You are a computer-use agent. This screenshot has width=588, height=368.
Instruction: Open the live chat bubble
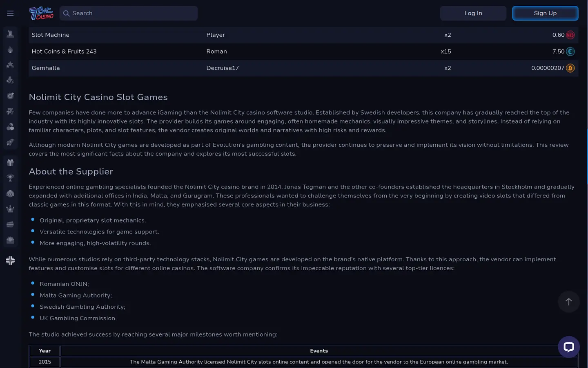[x=569, y=347]
